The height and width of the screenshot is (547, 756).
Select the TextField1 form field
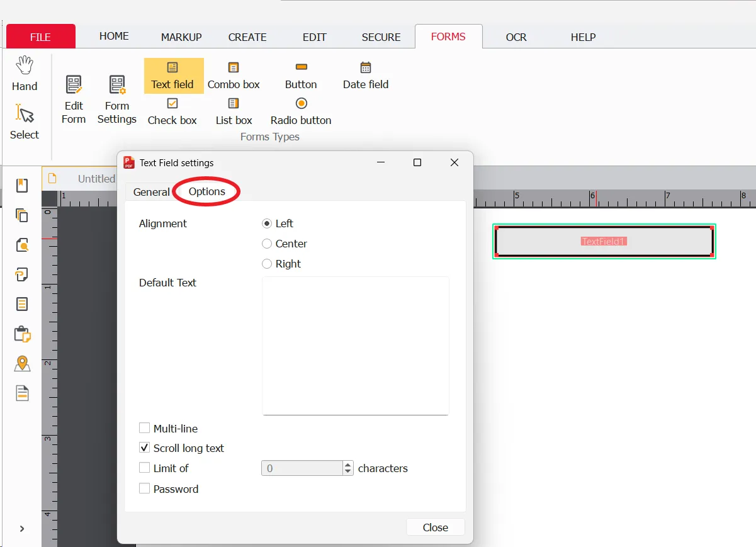(x=604, y=241)
